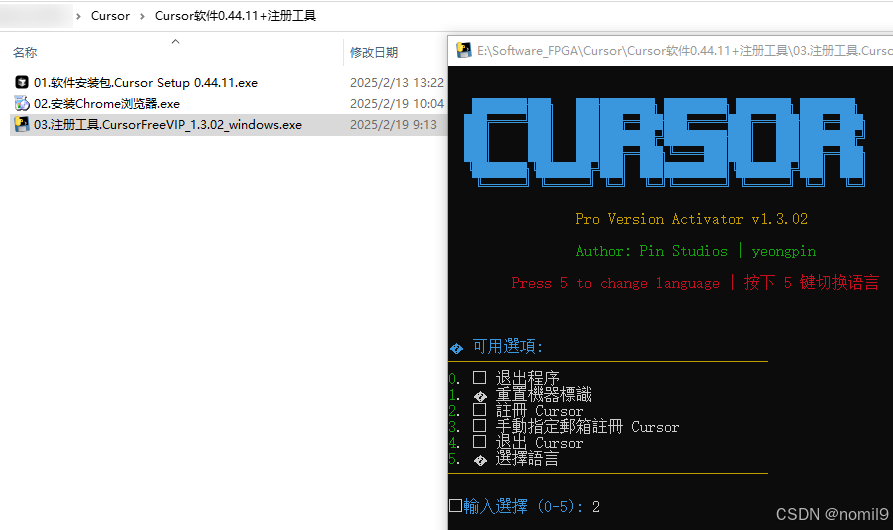This screenshot has height=530, width=893.
Task: Click the date 2025/2/13 13:22
Action: coord(396,83)
